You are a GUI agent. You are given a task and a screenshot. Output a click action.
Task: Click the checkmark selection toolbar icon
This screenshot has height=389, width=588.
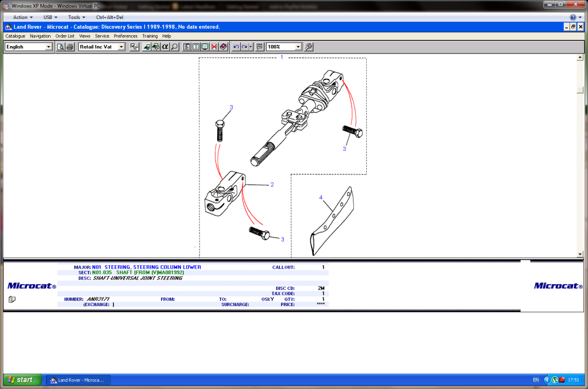134,47
